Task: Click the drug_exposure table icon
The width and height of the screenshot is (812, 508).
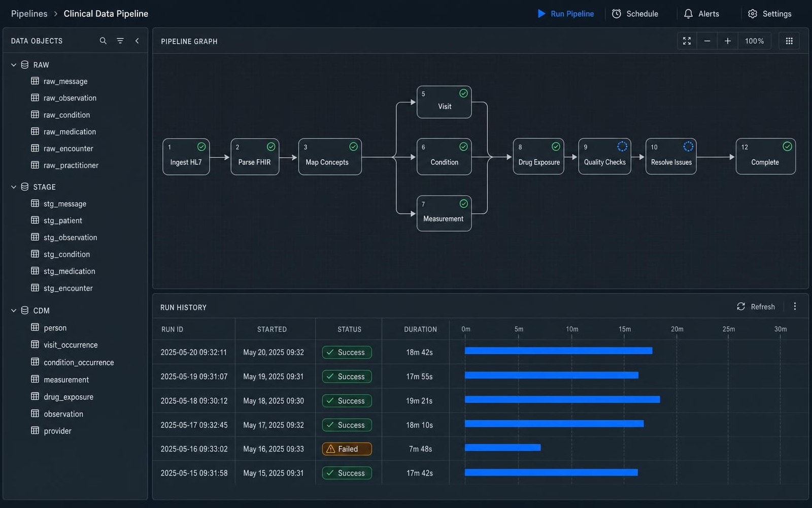Action: [35, 396]
